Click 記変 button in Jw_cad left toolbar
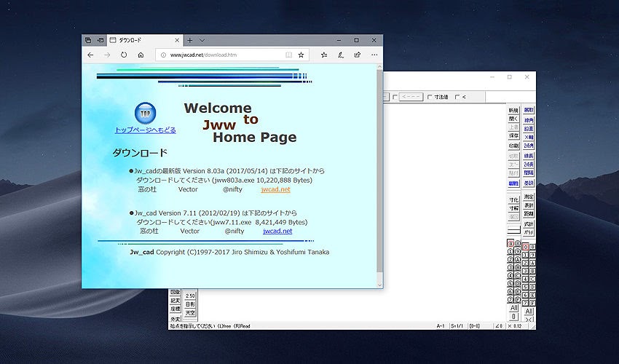Screen dimensions: 619x364 pyautogui.click(x=176, y=301)
